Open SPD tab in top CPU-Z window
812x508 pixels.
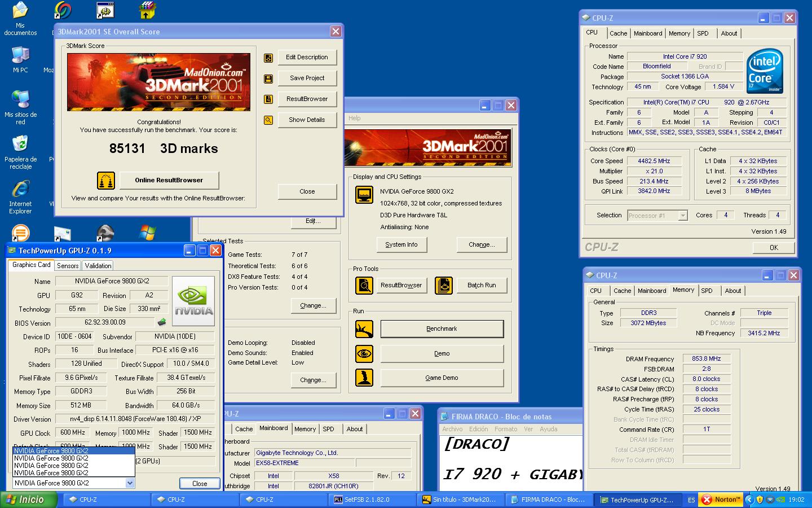point(703,34)
